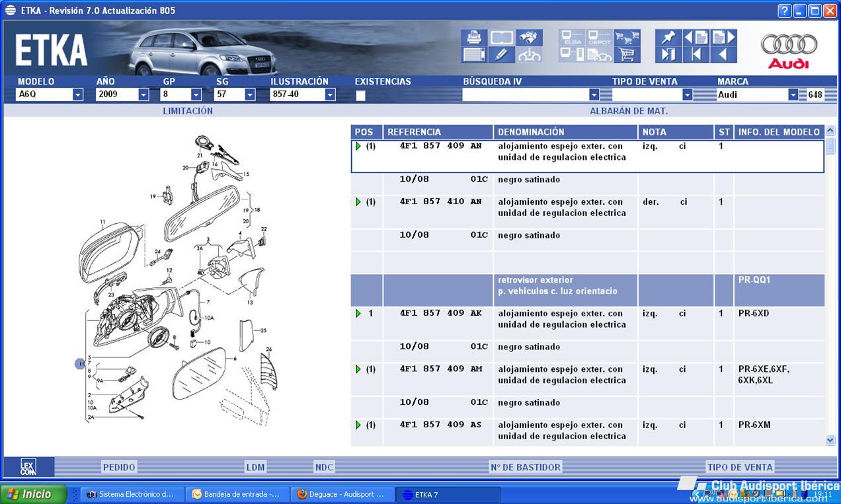Click the single shopping cart icon

[x=627, y=55]
